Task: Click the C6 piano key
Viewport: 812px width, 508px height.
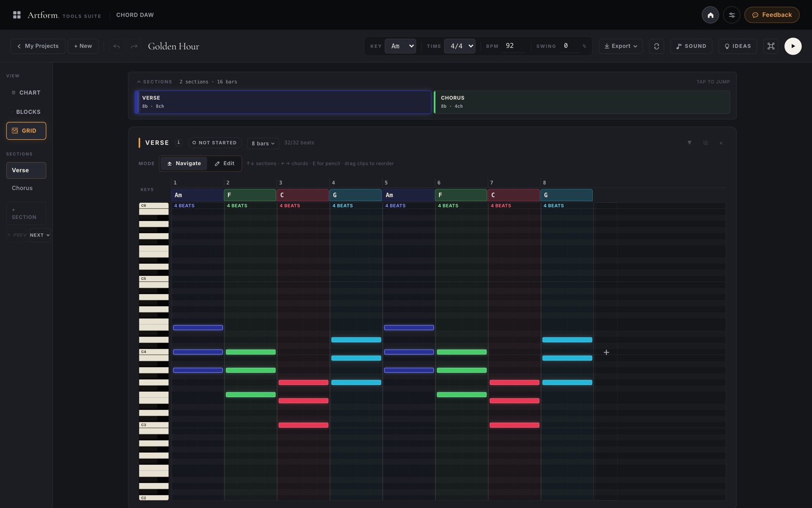Action: (154, 206)
